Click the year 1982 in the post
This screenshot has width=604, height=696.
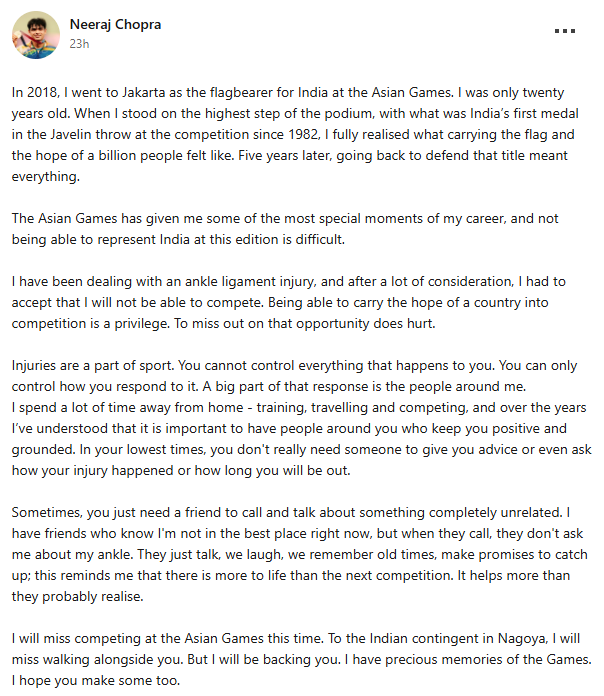[304, 134]
